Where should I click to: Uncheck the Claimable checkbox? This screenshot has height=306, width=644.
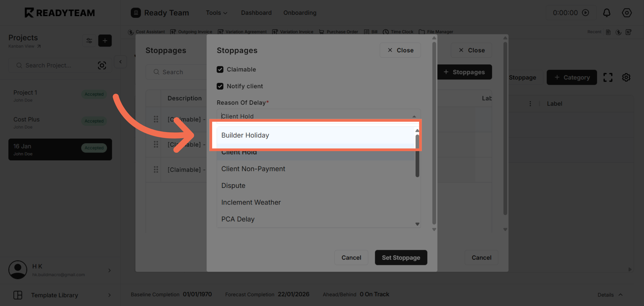pos(220,69)
